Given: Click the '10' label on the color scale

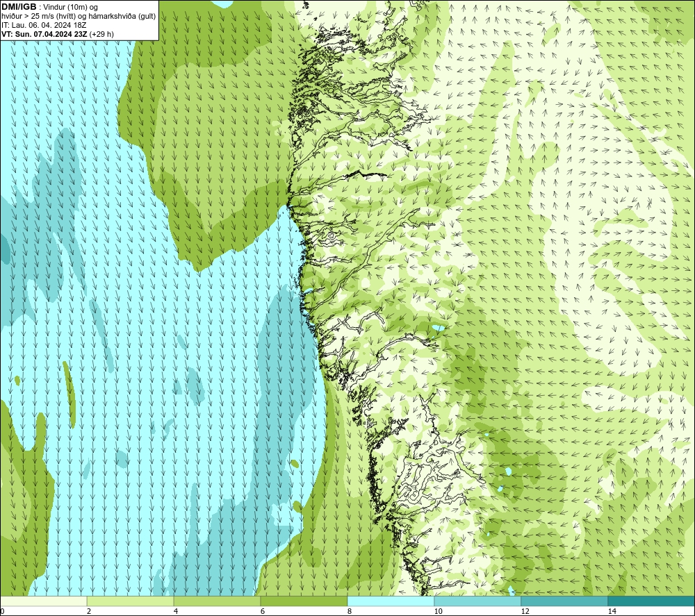Looking at the screenshot, I should (x=438, y=612).
